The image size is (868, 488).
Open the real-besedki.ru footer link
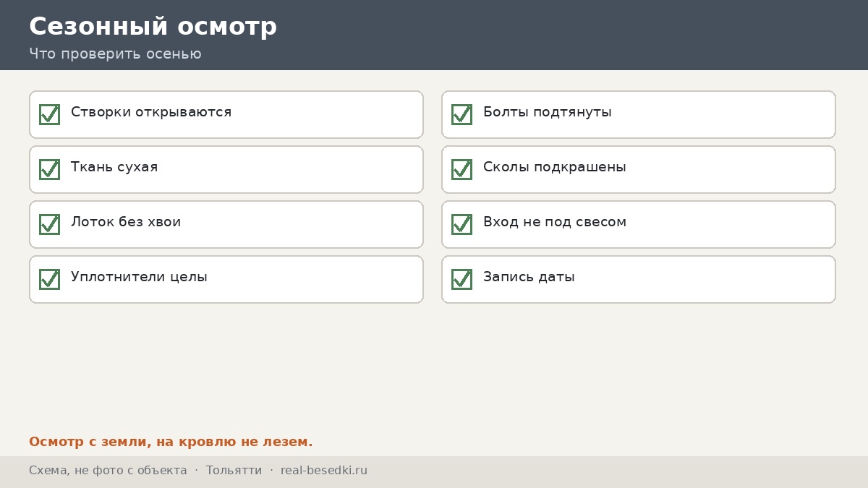[x=324, y=471]
